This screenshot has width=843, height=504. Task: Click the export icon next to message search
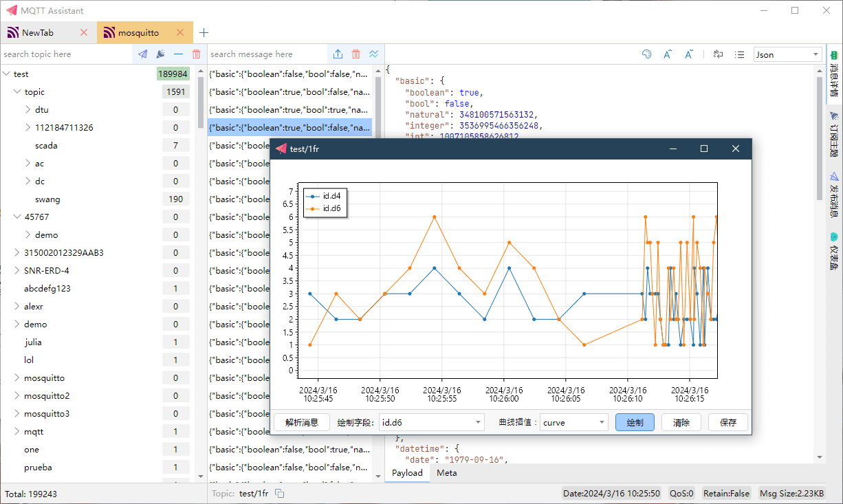tap(338, 54)
